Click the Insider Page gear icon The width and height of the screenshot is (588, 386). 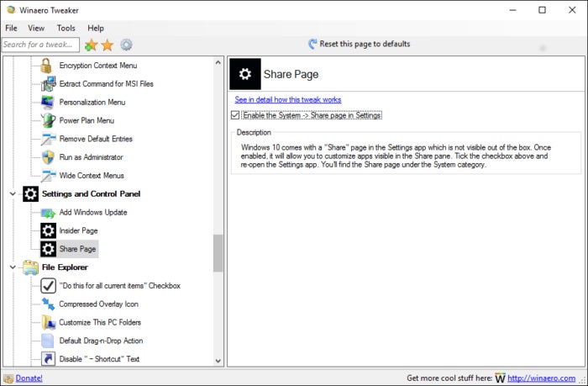(x=49, y=230)
